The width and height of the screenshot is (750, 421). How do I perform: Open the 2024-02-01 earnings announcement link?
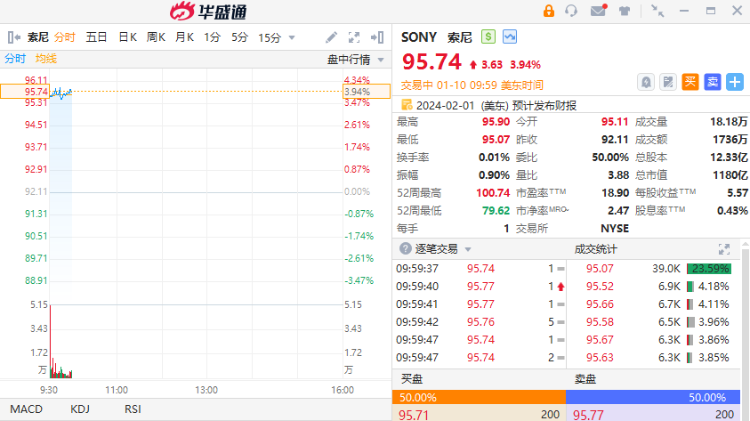(488, 104)
